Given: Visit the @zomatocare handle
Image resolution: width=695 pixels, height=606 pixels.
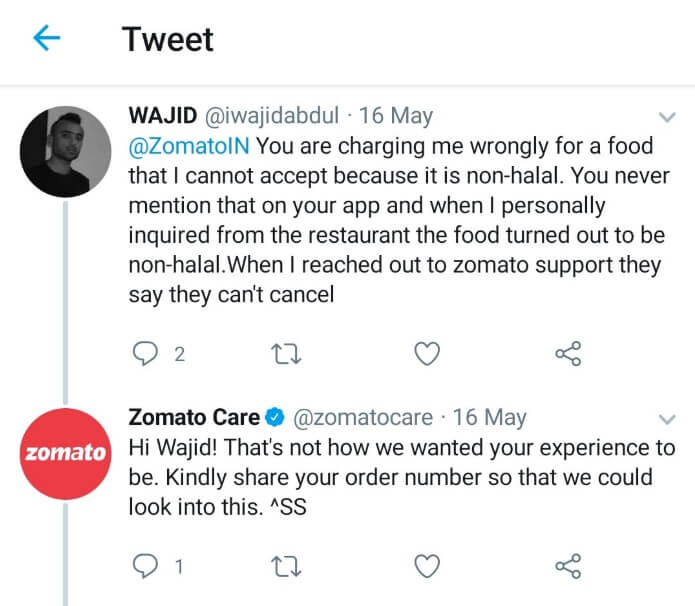Looking at the screenshot, I should 363,418.
